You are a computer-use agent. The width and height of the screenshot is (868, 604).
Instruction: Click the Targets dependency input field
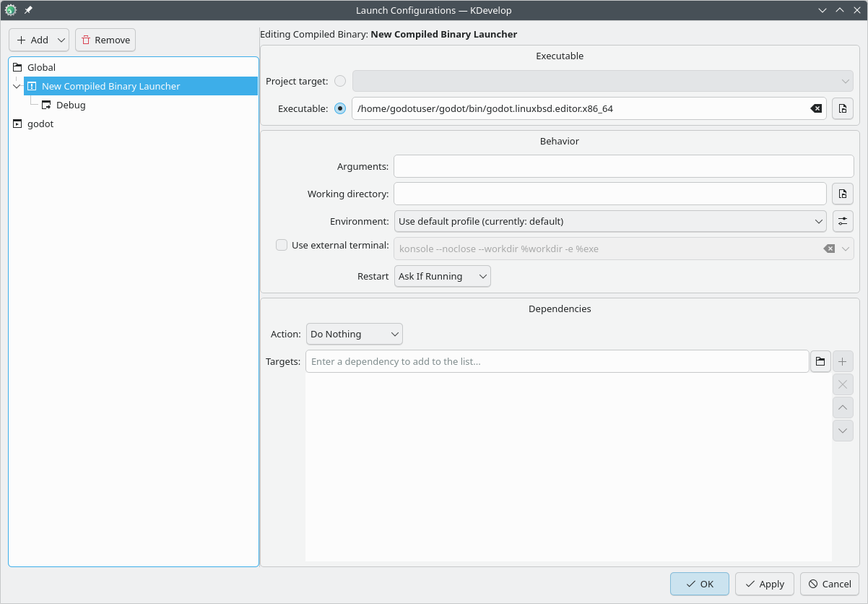click(x=556, y=361)
